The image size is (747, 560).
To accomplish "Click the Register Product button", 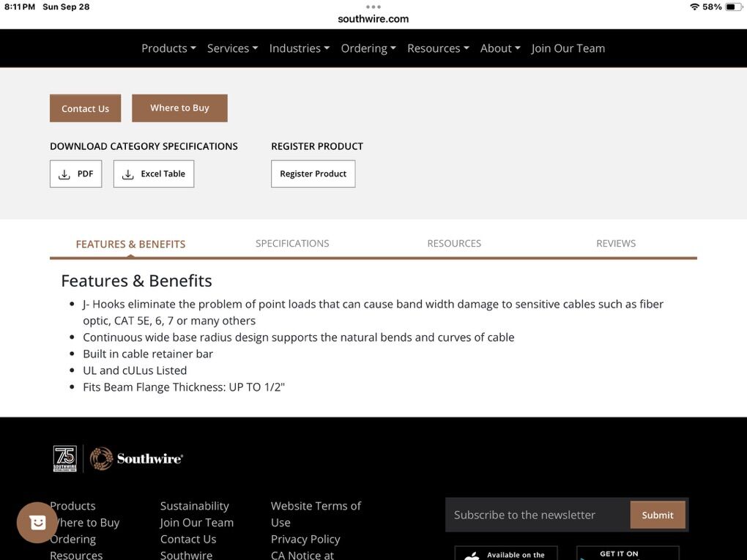I will 313,174.
